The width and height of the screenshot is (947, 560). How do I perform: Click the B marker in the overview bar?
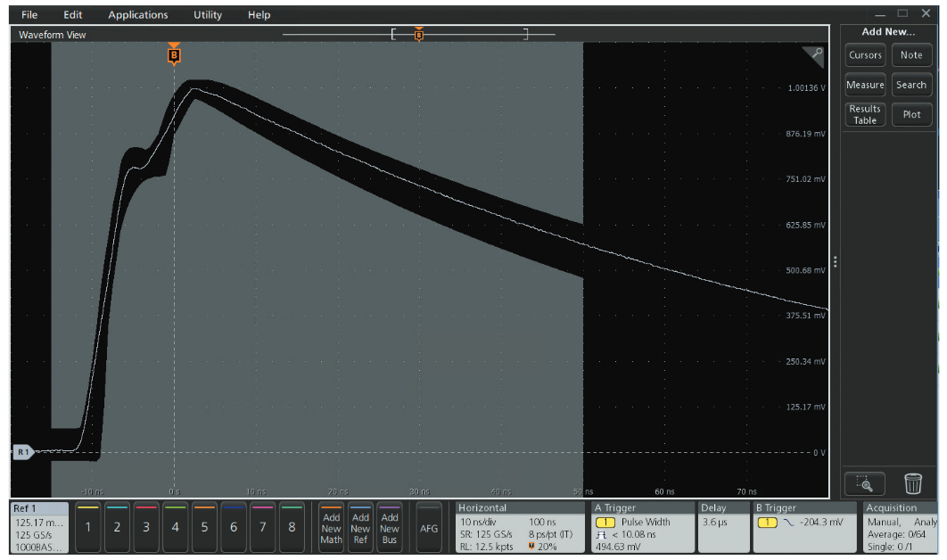coord(418,35)
